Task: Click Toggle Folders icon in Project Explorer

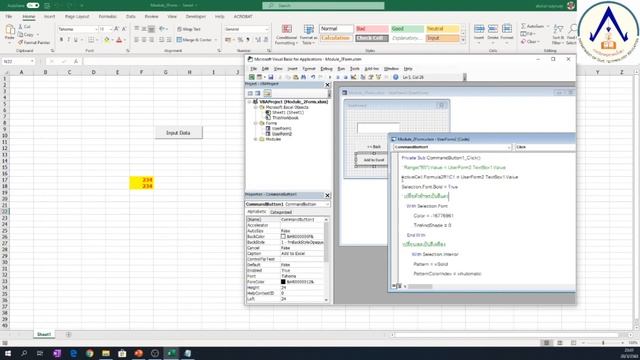Action: (267, 93)
